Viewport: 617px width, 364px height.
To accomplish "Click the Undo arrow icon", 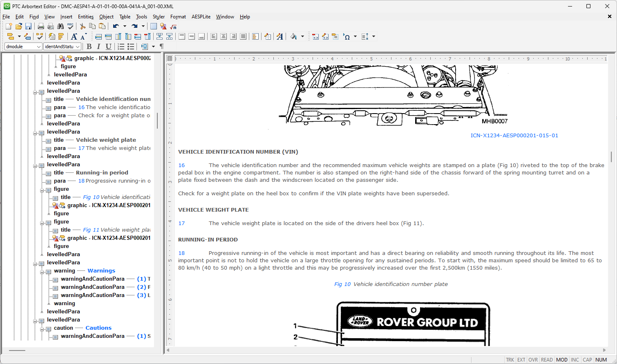I will pos(116,27).
